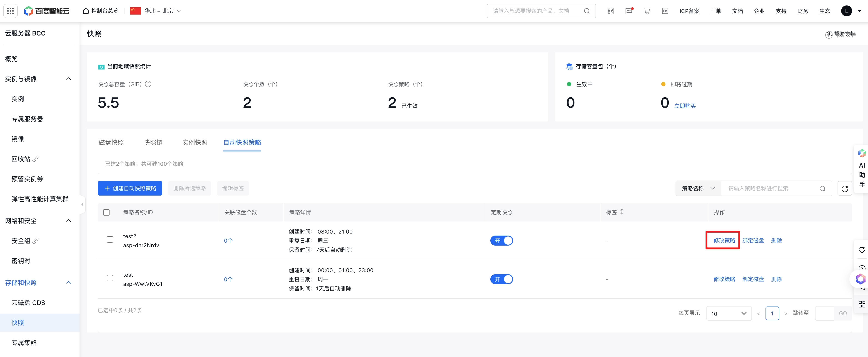
Task: Click the grid apps icon on right edge
Action: 862,304
